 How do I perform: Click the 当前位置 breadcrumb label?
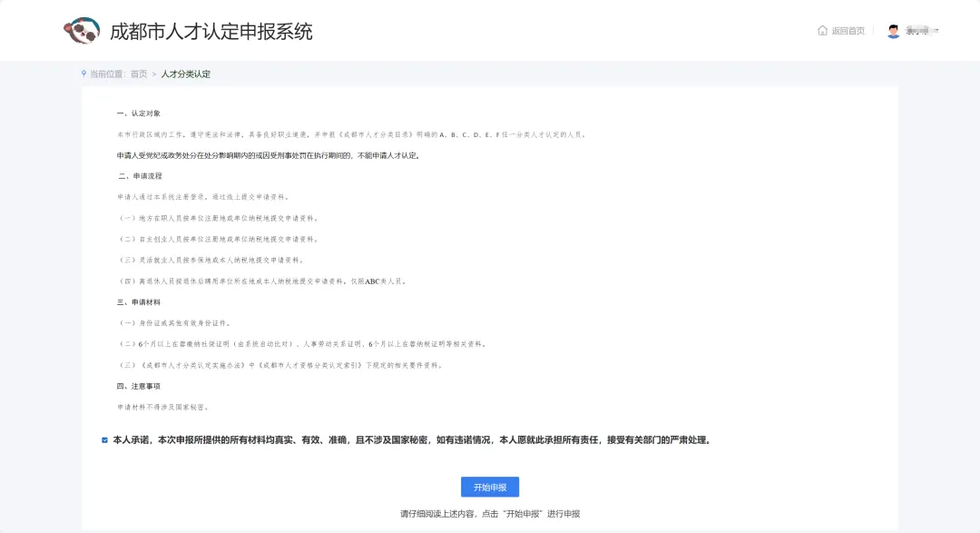pyautogui.click(x=107, y=74)
